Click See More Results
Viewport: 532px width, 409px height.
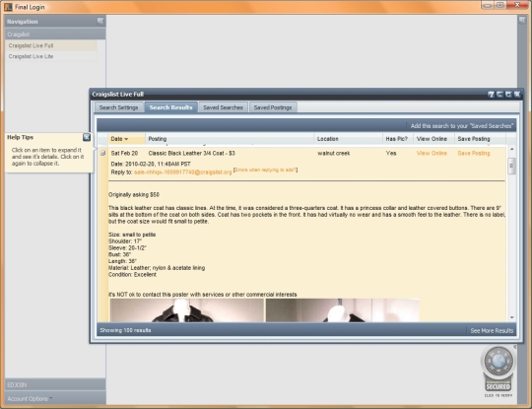(492, 330)
